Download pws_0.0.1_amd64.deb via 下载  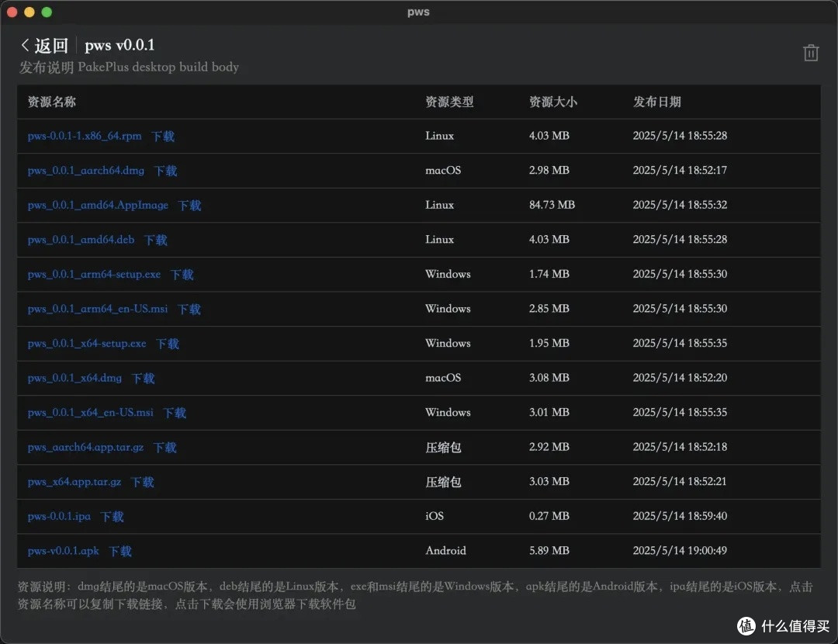155,240
